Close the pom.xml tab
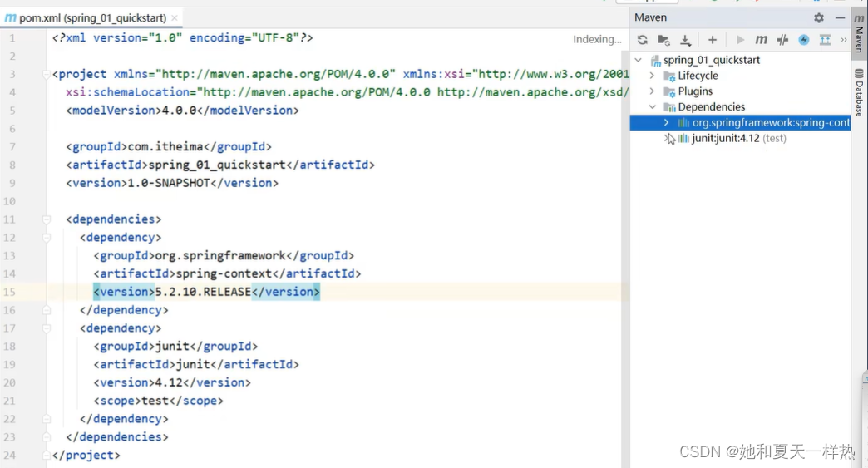Image resolution: width=868 pixels, height=468 pixels. pos(175,17)
